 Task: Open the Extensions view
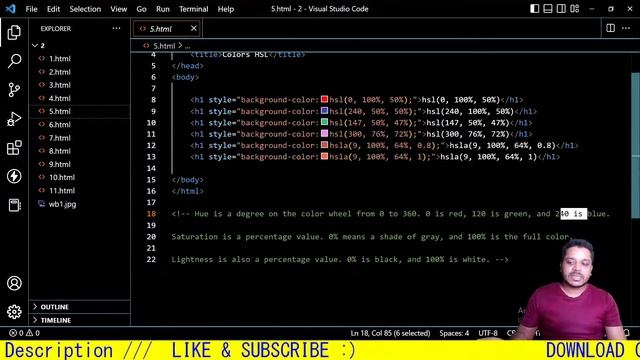point(14,147)
